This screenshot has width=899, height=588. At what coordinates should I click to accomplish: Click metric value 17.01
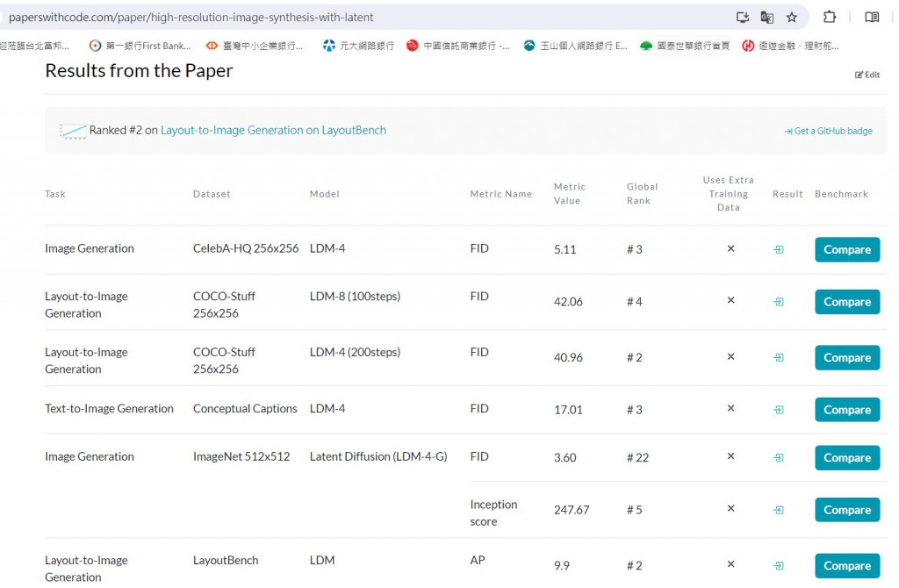pos(568,410)
